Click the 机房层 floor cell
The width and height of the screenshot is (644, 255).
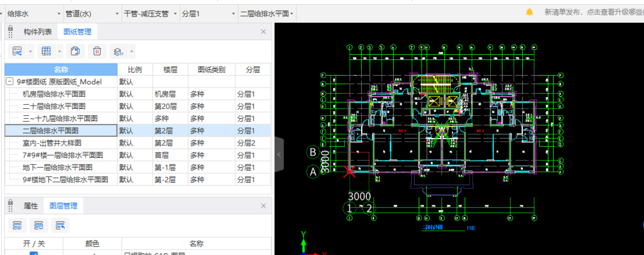pyautogui.click(x=170, y=94)
